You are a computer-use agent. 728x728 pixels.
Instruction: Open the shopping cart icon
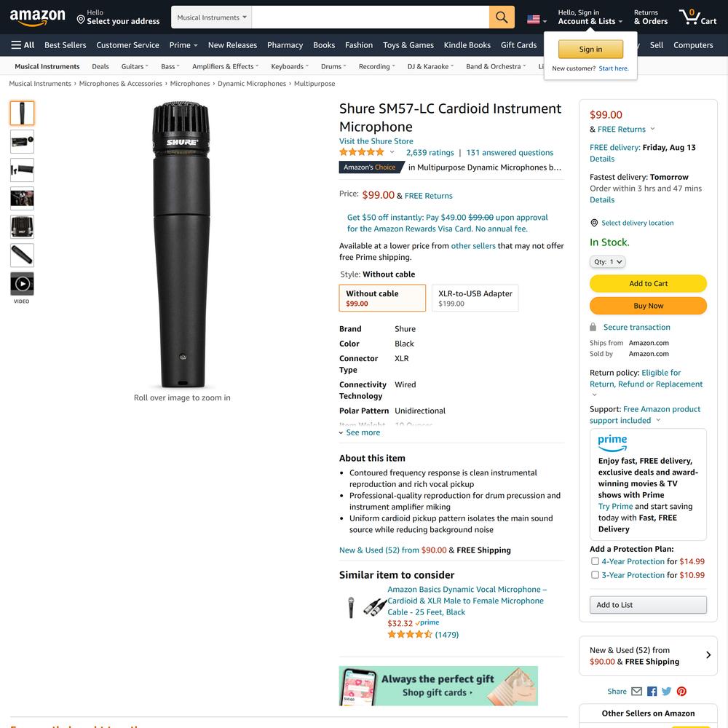coord(697,17)
